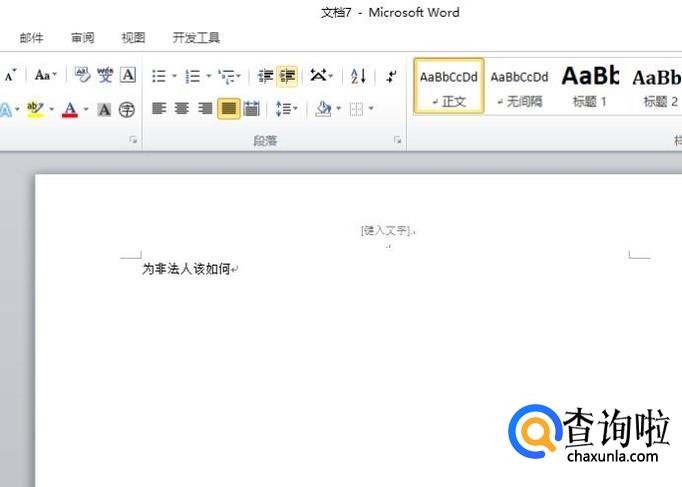Open the Font dialog launcher
The image size is (682, 487).
click(x=133, y=140)
